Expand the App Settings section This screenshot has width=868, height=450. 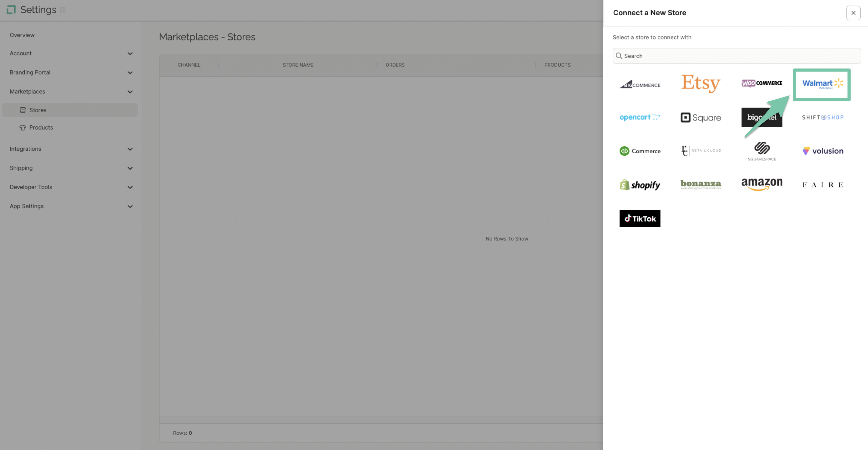[71, 206]
